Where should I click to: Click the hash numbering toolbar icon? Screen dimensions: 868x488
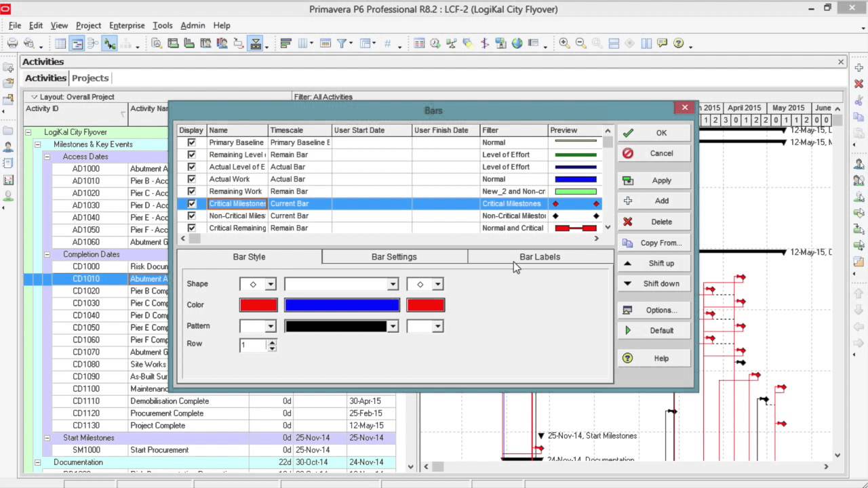pos(388,43)
